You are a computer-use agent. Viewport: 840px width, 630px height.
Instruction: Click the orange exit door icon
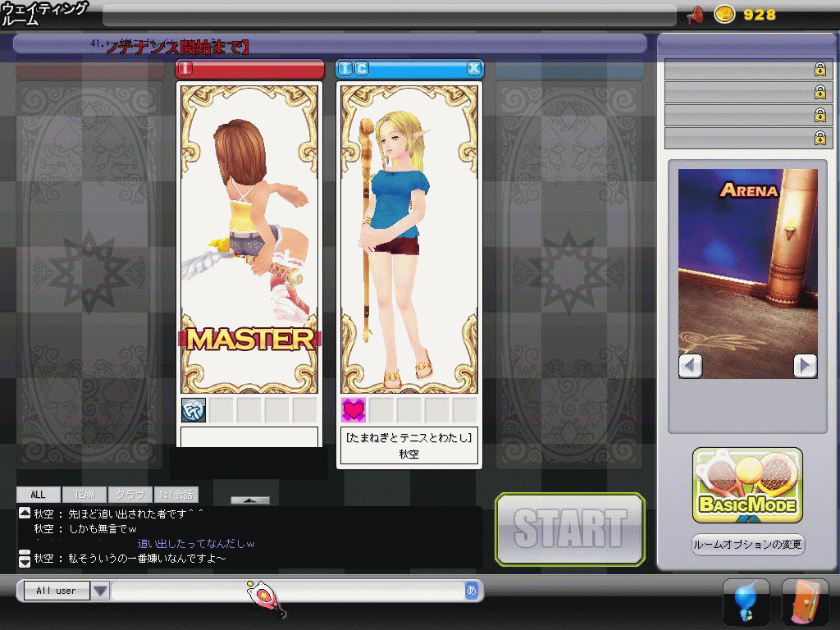804,603
